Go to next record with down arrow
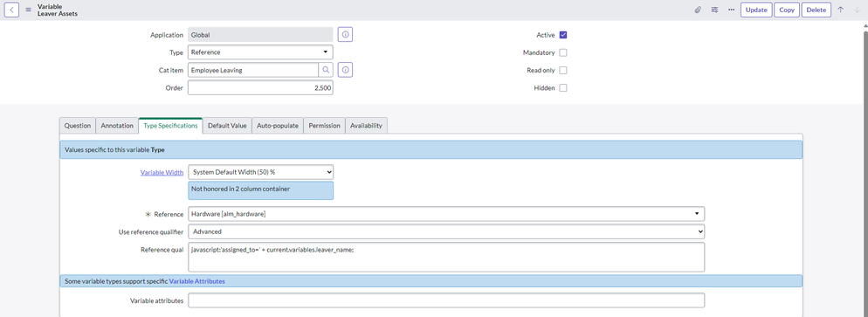 point(857,10)
